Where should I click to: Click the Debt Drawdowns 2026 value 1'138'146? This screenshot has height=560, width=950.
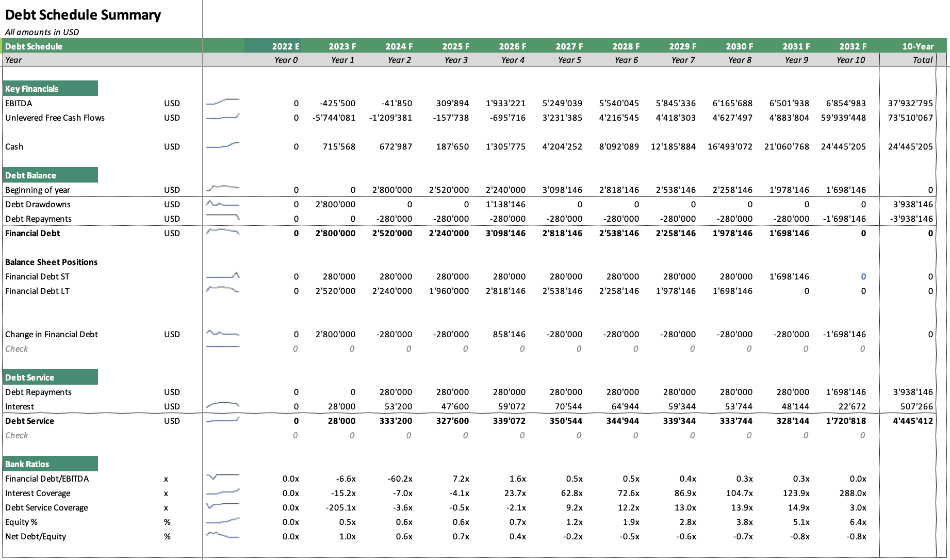click(505, 204)
